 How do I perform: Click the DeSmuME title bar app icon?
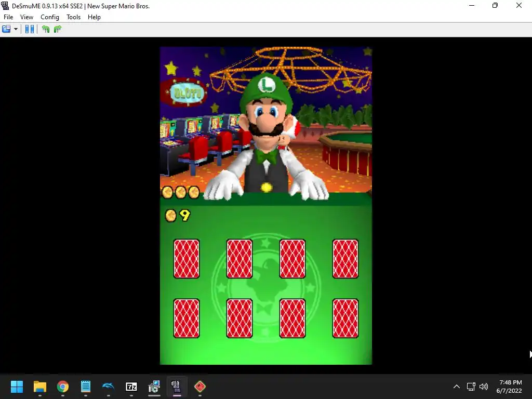click(5, 6)
